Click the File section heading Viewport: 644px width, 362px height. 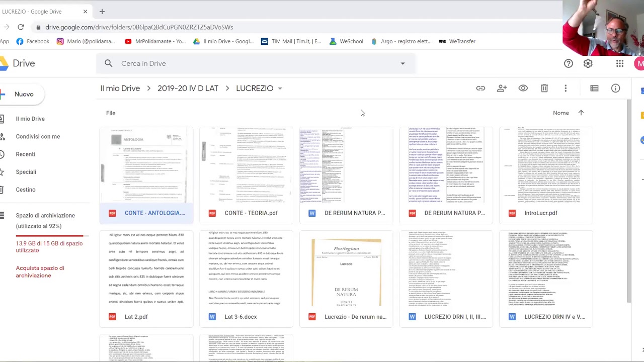pos(111,113)
